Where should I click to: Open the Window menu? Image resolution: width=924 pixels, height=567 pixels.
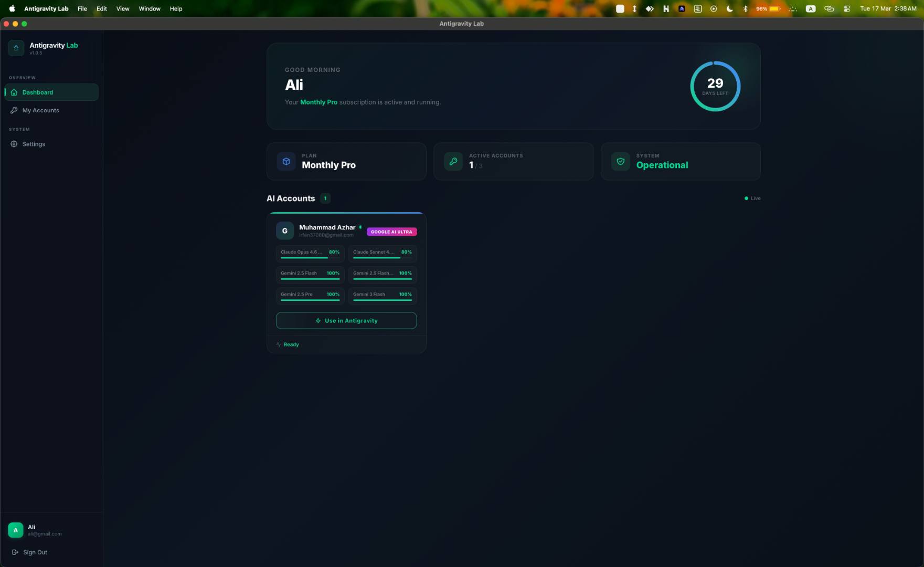(x=149, y=8)
